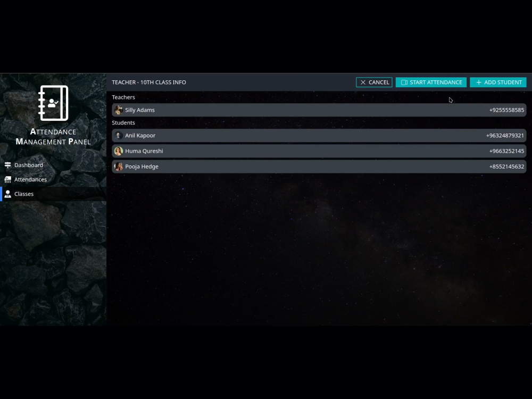Select teacher name Silly Adams
This screenshot has height=399, width=532.
coord(140,110)
